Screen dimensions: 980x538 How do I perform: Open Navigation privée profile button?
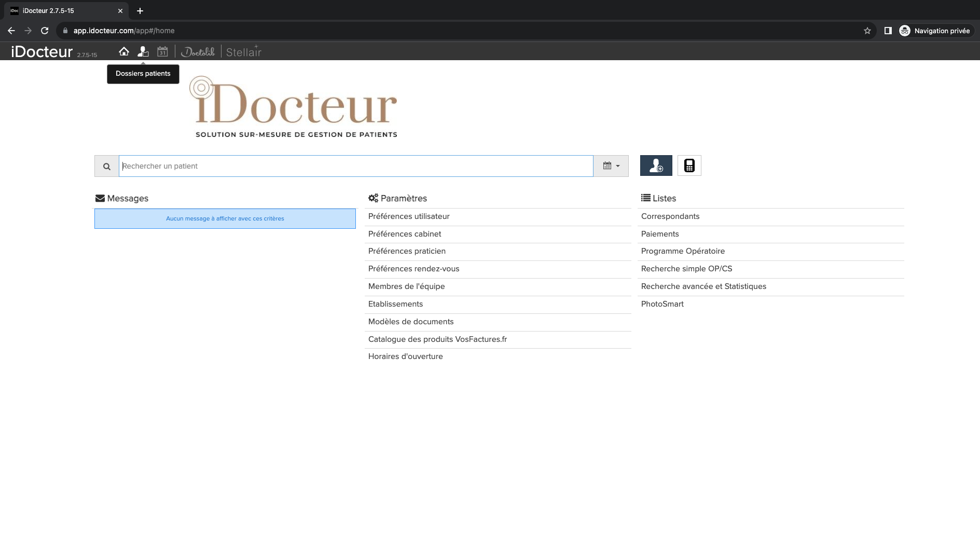[936, 31]
